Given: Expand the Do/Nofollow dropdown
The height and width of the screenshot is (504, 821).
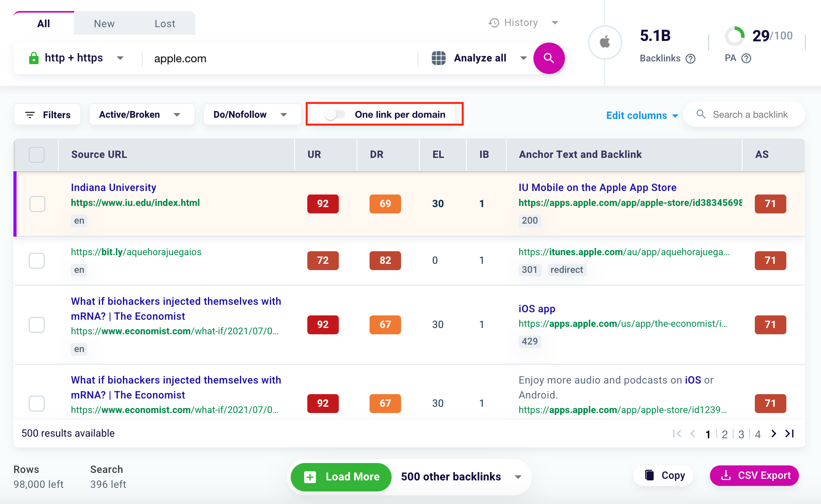Looking at the screenshot, I should pos(252,115).
